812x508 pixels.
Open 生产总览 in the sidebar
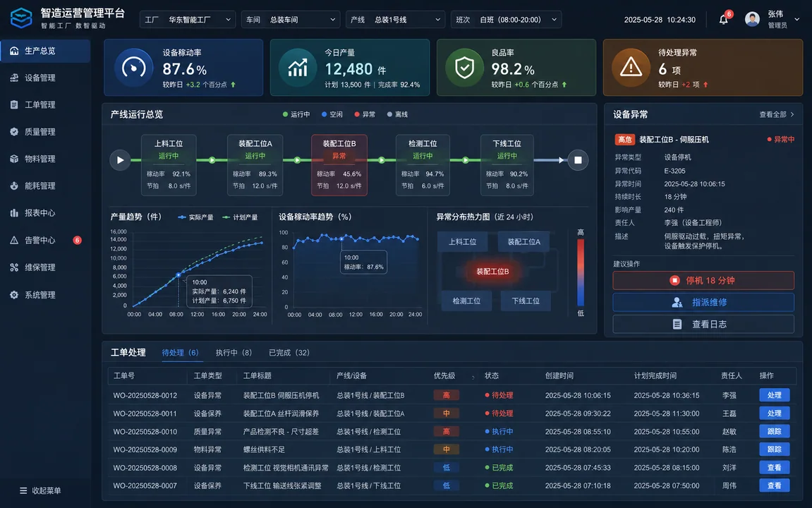click(45, 51)
